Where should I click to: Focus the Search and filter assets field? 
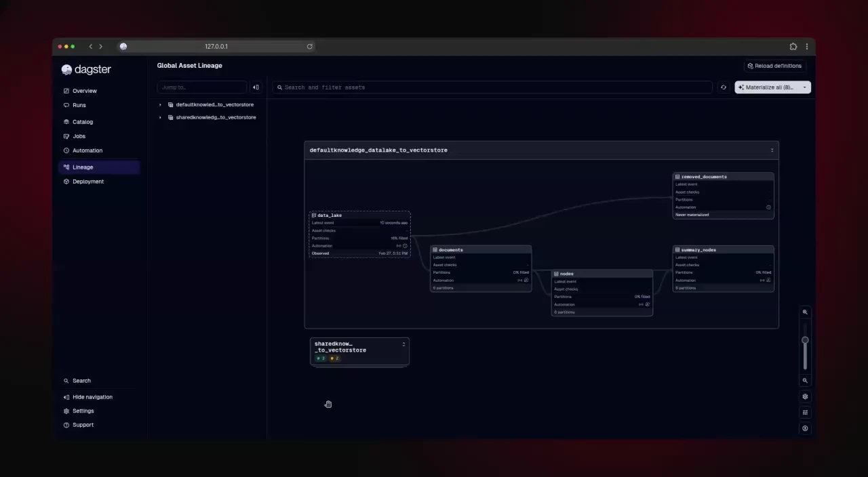pyautogui.click(x=492, y=87)
